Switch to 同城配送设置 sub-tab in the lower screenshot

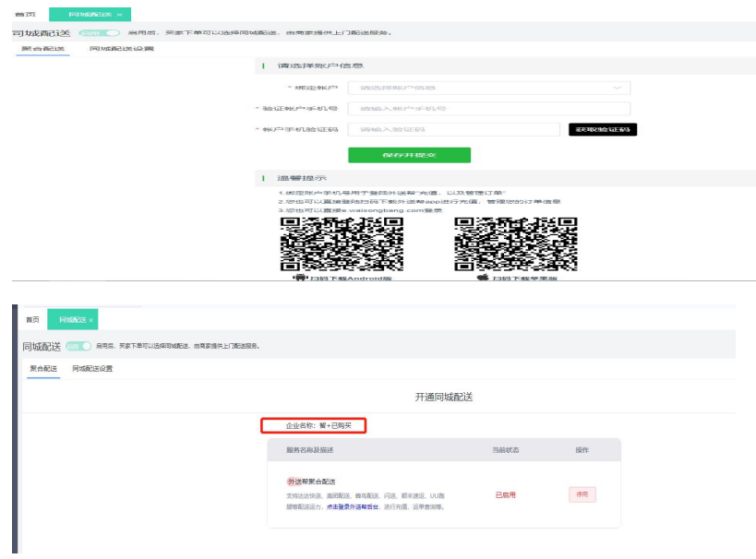pyautogui.click(x=92, y=369)
